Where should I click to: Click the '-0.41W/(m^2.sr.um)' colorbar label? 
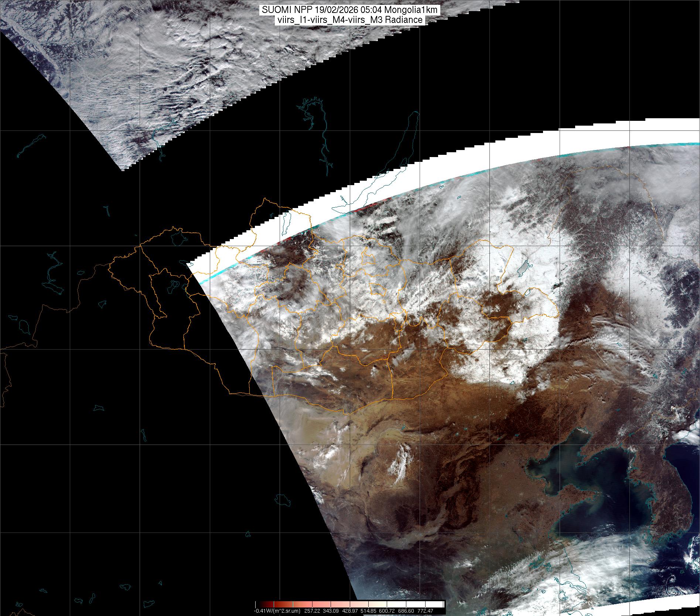pyautogui.click(x=277, y=610)
